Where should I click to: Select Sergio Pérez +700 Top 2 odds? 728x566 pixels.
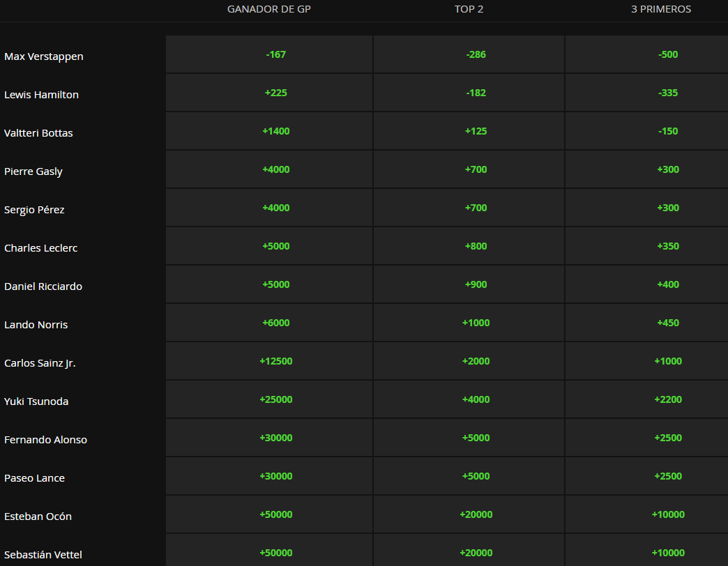click(x=476, y=208)
